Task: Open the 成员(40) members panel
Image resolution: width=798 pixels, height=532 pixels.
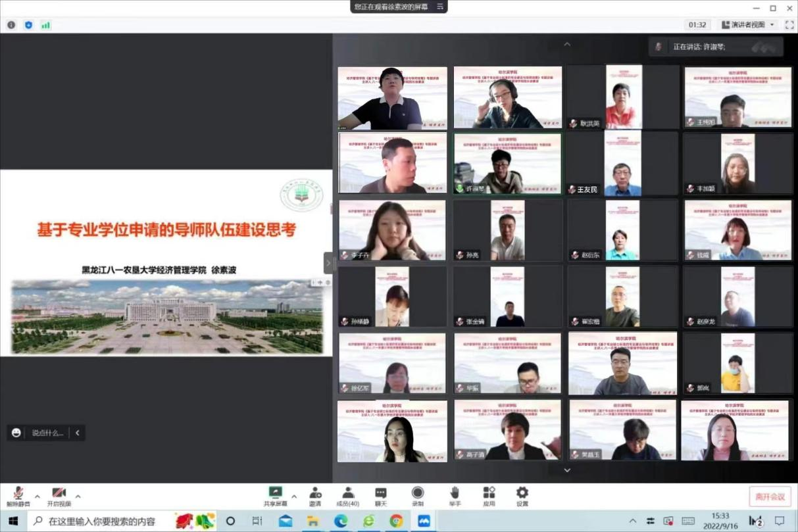Action: [x=347, y=495]
